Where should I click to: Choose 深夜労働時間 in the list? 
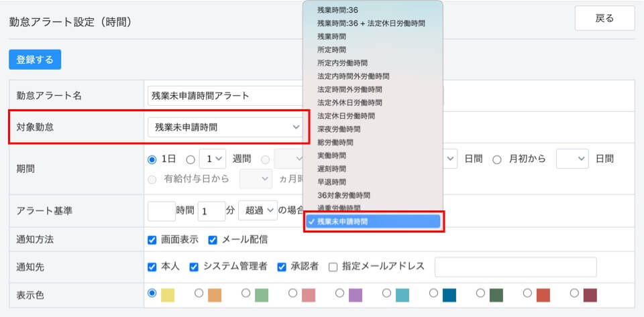tap(339, 129)
